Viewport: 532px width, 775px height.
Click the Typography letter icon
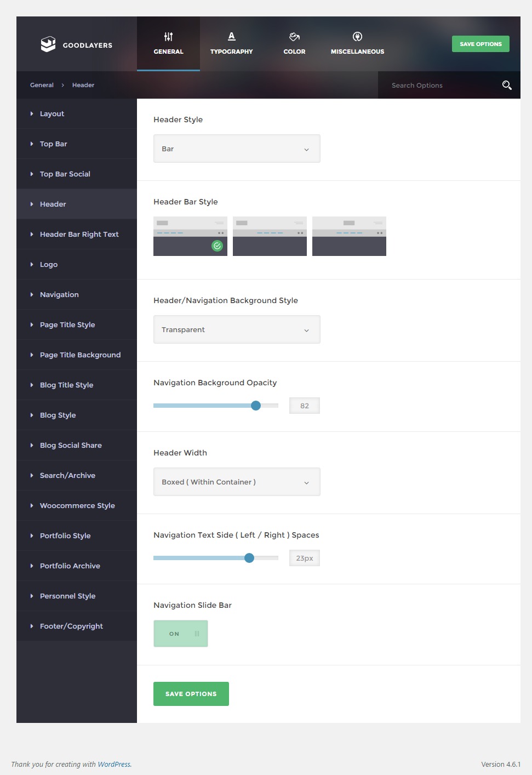(x=231, y=37)
